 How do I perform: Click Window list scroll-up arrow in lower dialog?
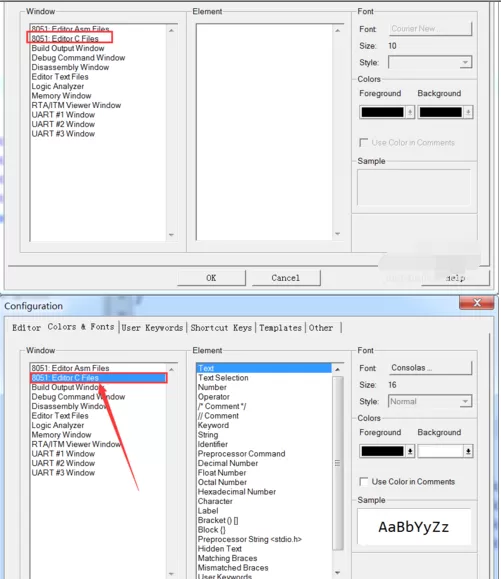pos(171,369)
